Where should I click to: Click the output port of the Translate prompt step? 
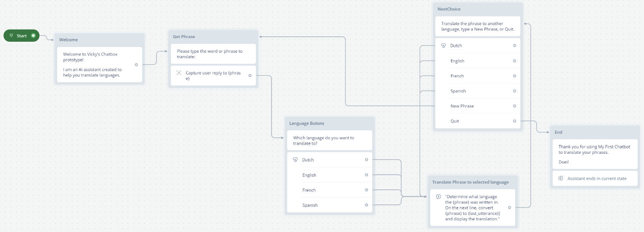[510, 207]
